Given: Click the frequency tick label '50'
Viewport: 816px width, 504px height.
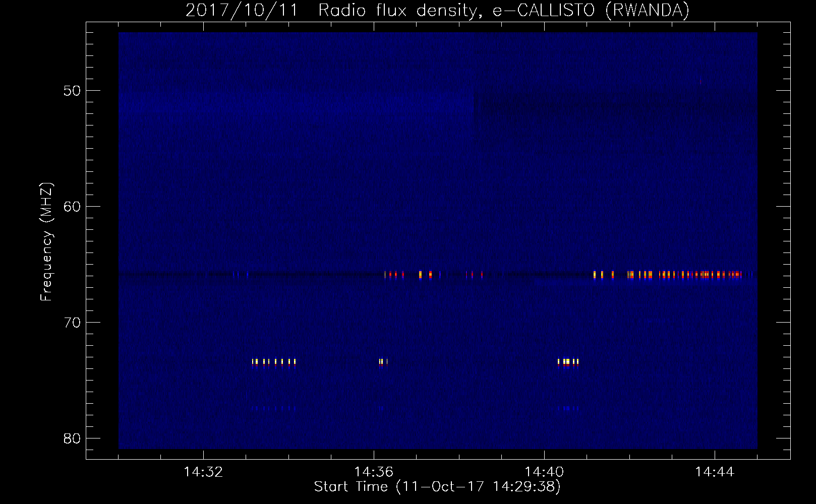Looking at the screenshot, I should click(73, 91).
